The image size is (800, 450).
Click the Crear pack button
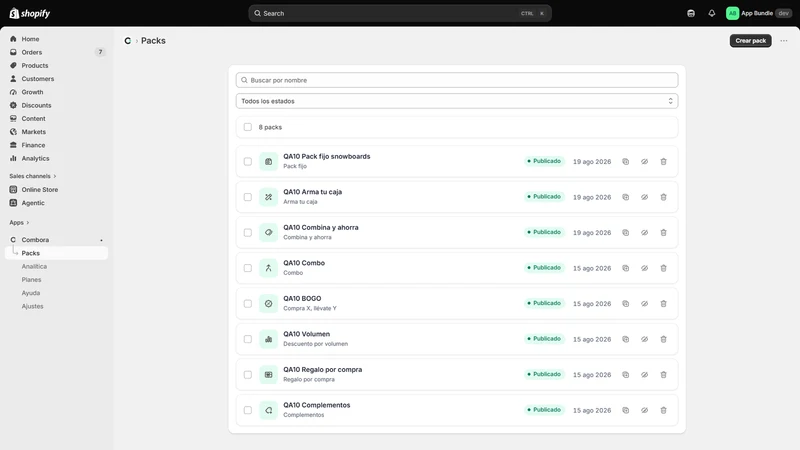pyautogui.click(x=750, y=41)
